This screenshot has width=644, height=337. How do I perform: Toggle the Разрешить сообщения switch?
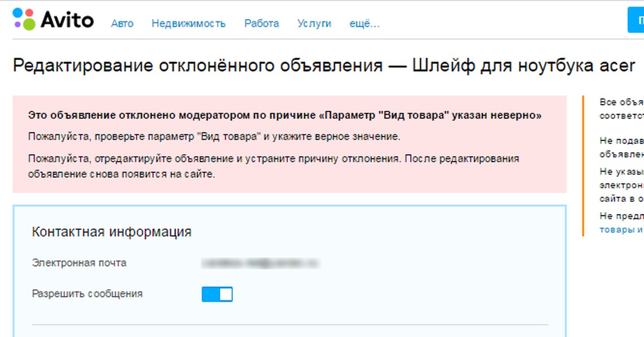click(217, 294)
